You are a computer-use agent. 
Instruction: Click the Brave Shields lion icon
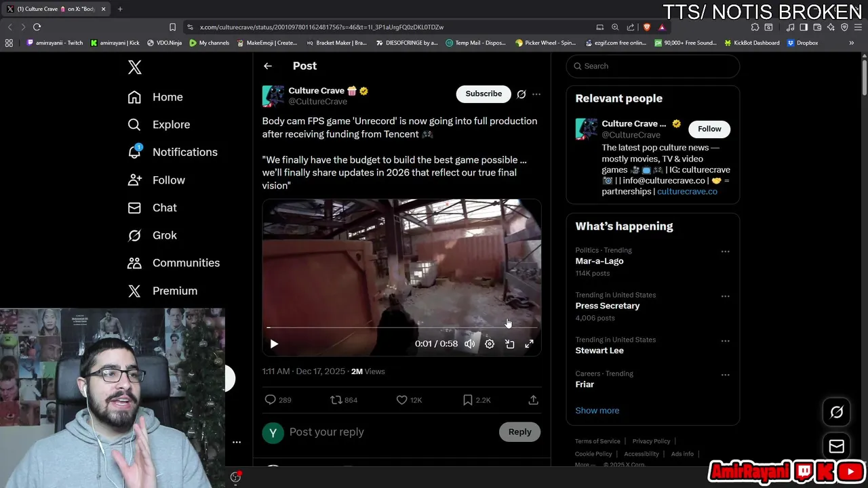click(x=646, y=27)
